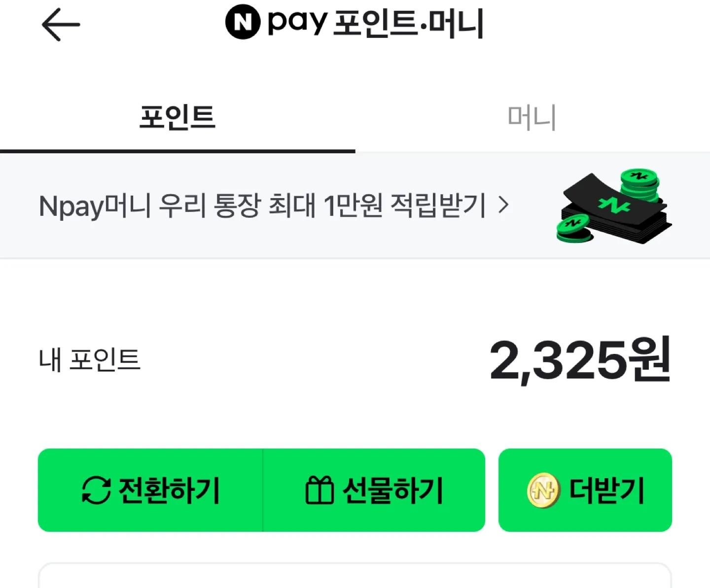The image size is (710, 588).
Task: Click the black circular N logo
Action: tap(243, 22)
